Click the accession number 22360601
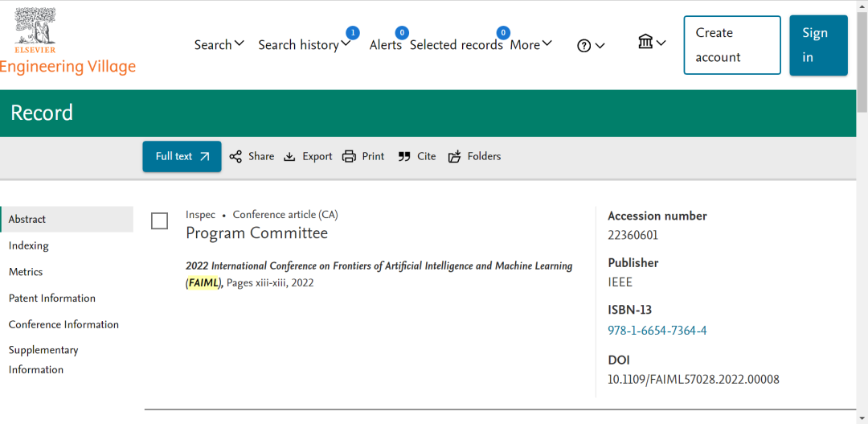The height and width of the screenshot is (424, 868). coord(633,236)
